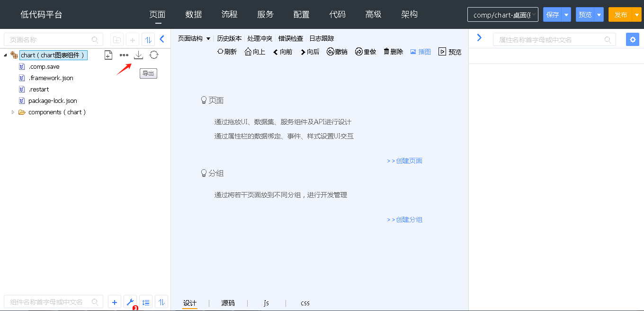Open the 服务 top navigation tab
The width and height of the screenshot is (644, 311).
tap(266, 14)
